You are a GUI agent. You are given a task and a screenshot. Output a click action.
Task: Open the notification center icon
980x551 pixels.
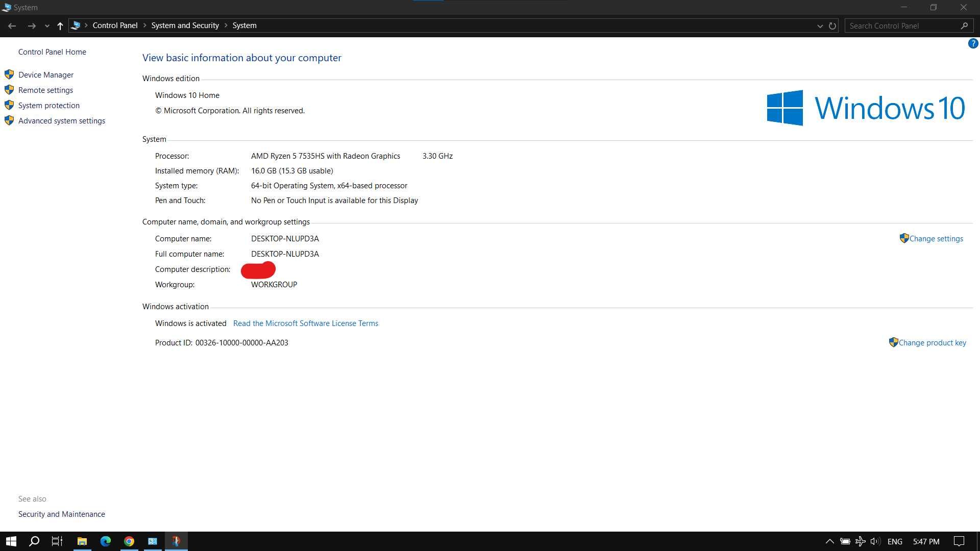tap(959, 541)
